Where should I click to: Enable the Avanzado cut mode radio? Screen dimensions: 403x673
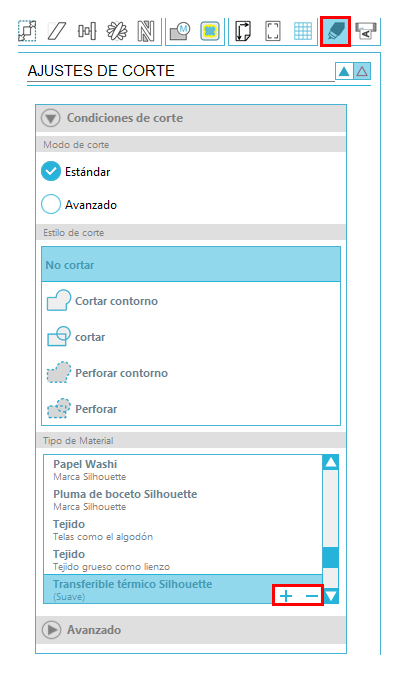pyautogui.click(x=51, y=204)
